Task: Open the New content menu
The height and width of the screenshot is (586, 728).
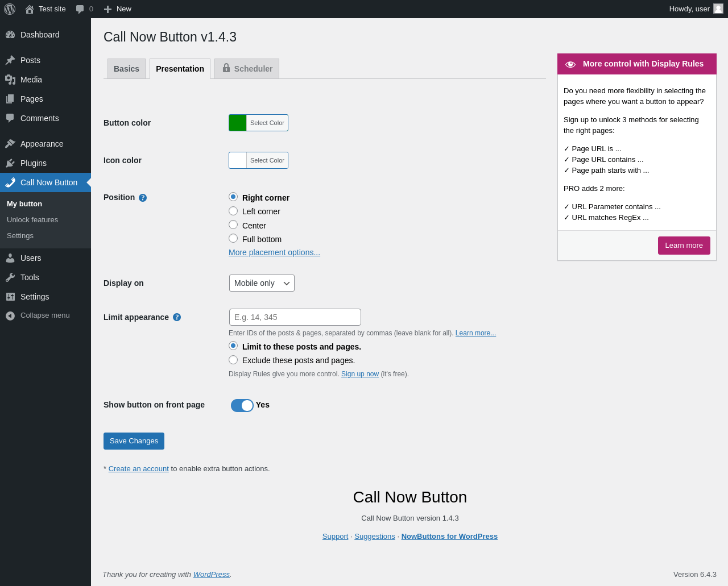Action: tap(118, 9)
